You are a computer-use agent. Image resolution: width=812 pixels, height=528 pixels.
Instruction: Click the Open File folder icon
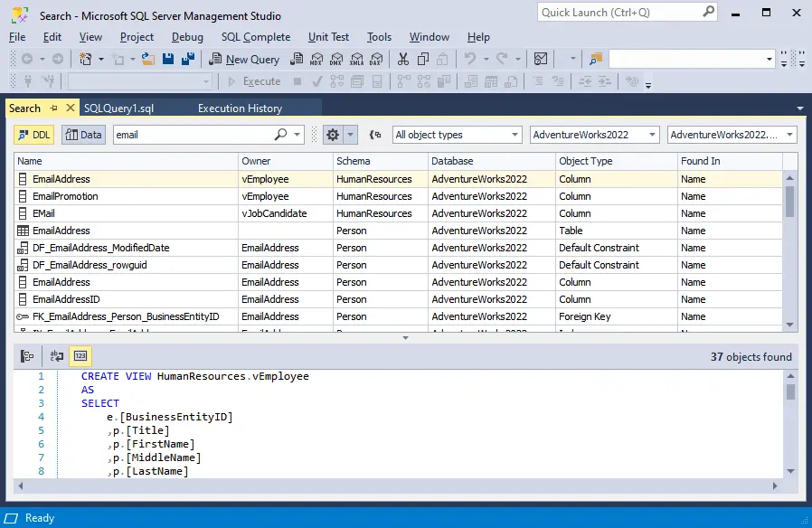pos(148,59)
